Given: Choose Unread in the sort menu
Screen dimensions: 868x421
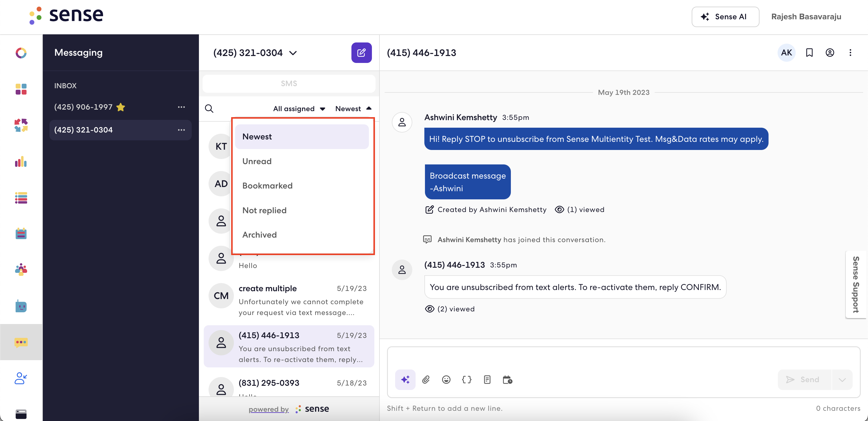Looking at the screenshot, I should (x=302, y=161).
